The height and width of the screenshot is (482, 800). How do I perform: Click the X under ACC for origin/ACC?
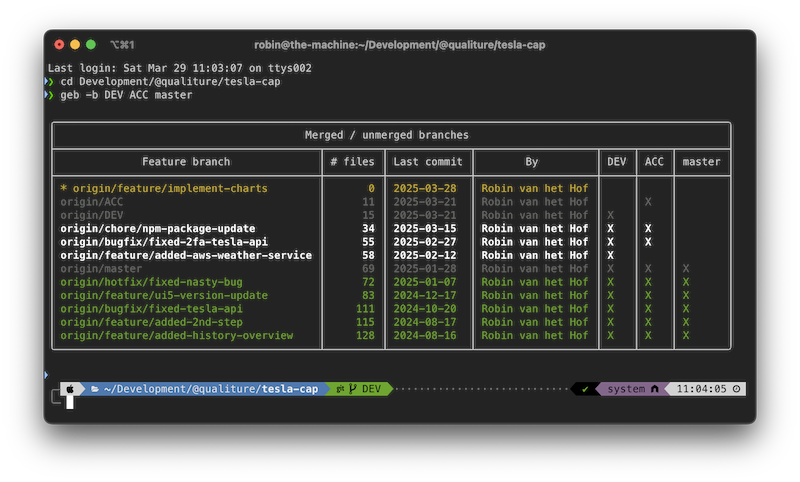[x=648, y=202]
